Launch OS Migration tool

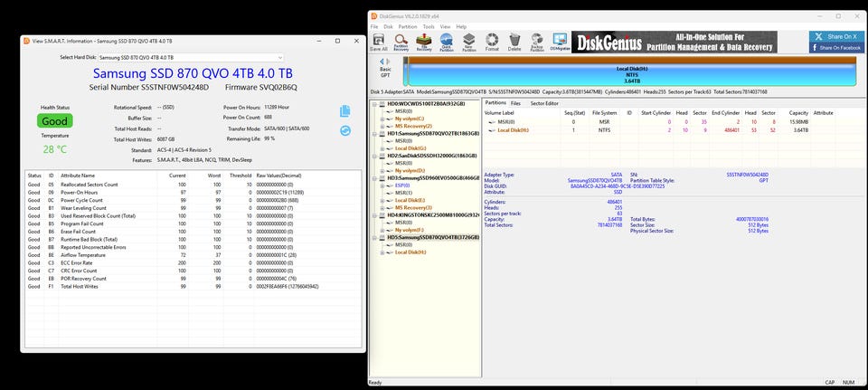(x=561, y=43)
